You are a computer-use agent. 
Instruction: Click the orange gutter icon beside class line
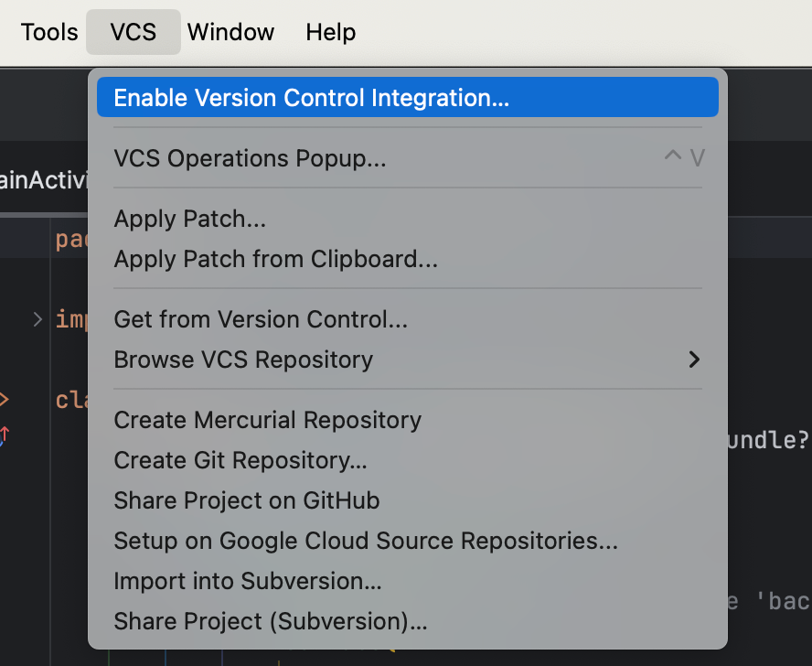click(4, 400)
